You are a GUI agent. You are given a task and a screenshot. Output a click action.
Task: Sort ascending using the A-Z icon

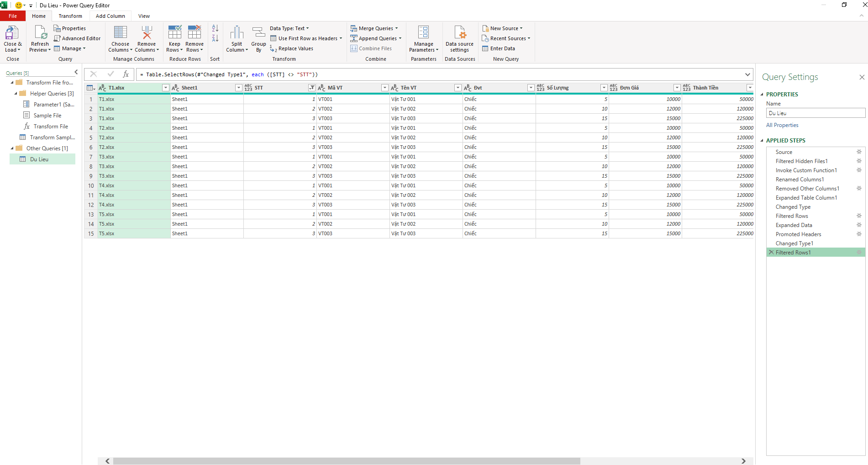(215, 28)
